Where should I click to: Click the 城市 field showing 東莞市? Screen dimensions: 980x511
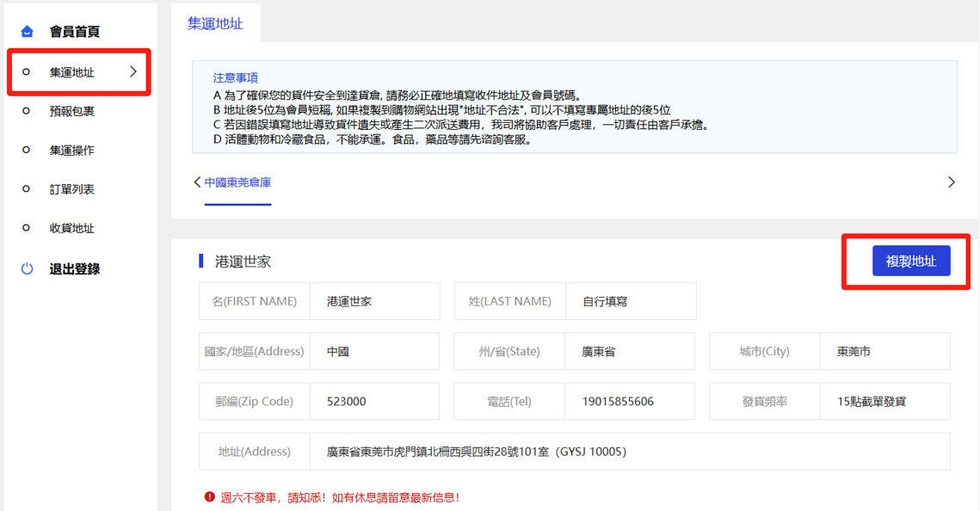coord(884,352)
